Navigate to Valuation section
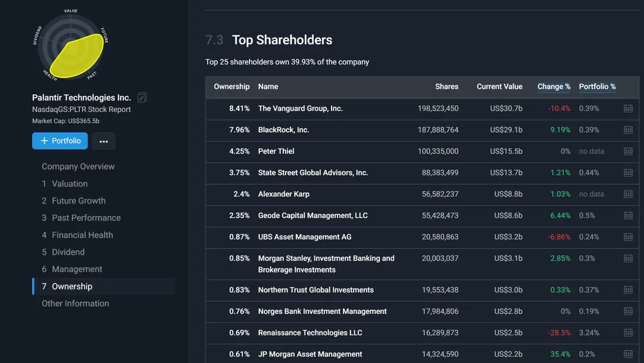Viewport: 644px width, 363px height. point(65,184)
